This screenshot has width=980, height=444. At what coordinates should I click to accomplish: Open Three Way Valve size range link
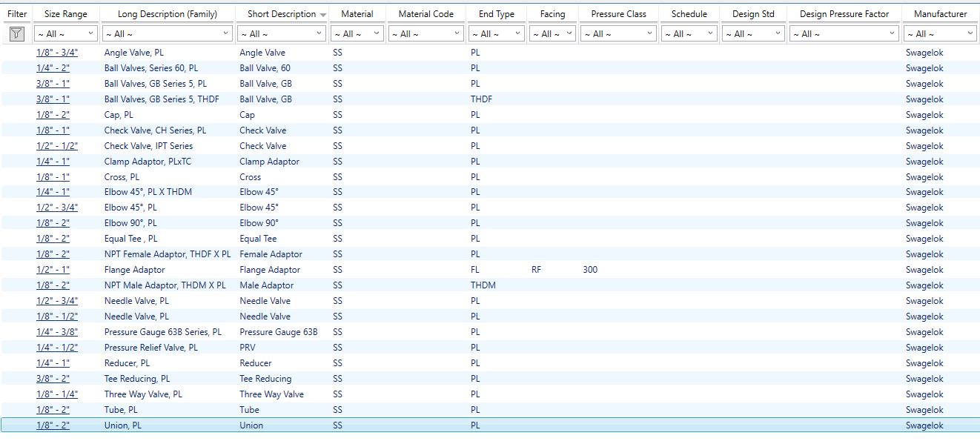[x=57, y=394]
